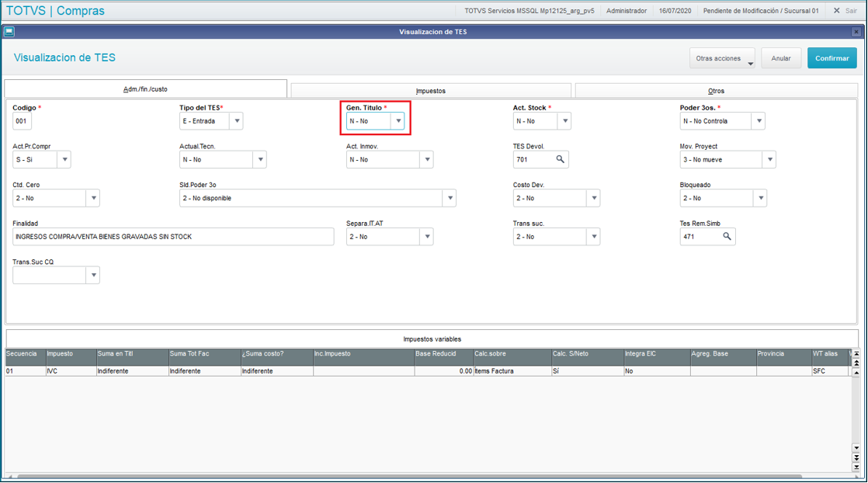Image resolution: width=868 pixels, height=483 pixels.
Task: Click the grid scroll to top arrow
Action: [856, 353]
